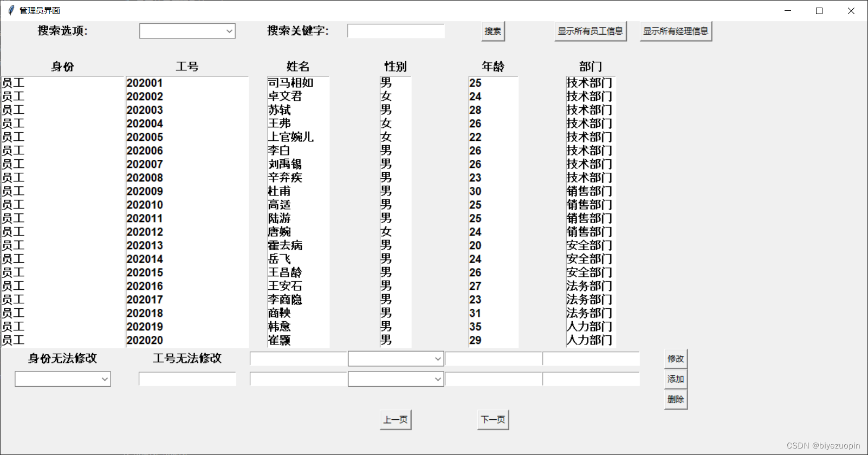Image resolution: width=868 pixels, height=455 pixels.
Task: Open the 搜索选项 combo box
Action: pos(187,31)
